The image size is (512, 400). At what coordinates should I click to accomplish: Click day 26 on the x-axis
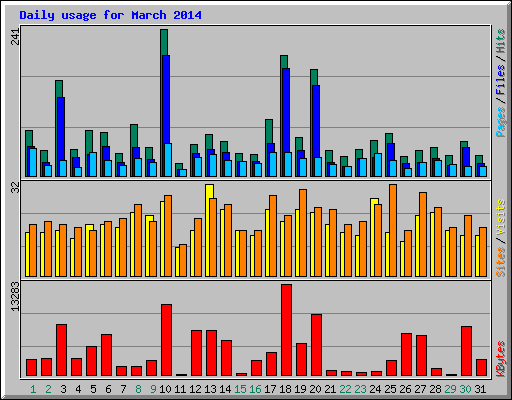click(405, 389)
